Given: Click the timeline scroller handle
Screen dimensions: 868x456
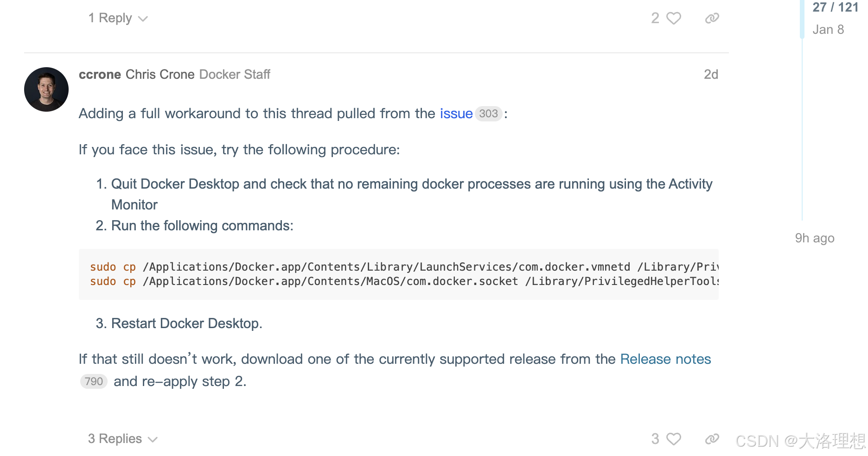Looking at the screenshot, I should point(802,19).
